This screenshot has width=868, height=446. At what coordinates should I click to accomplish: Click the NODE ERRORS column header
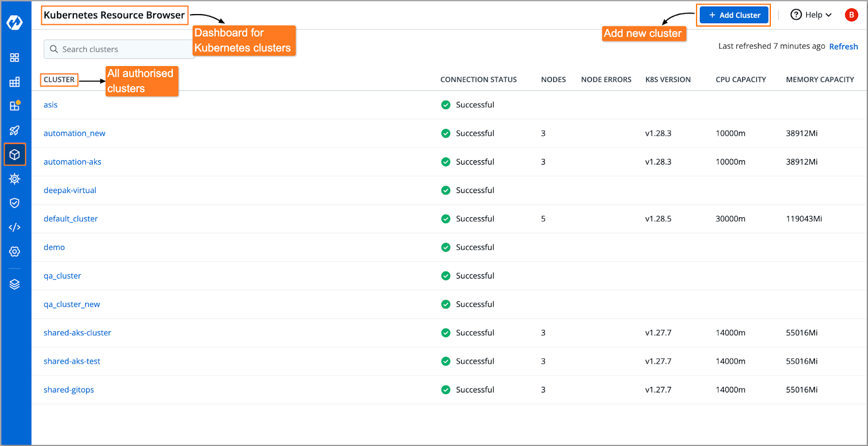tap(606, 80)
